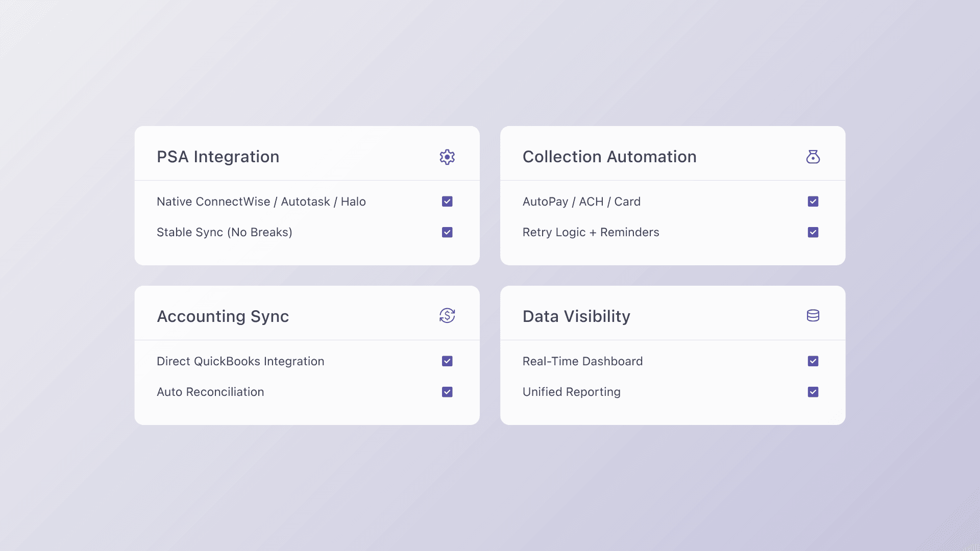Image resolution: width=980 pixels, height=551 pixels.
Task: Toggle the Real-Time Dashboard checkbox
Action: (813, 361)
